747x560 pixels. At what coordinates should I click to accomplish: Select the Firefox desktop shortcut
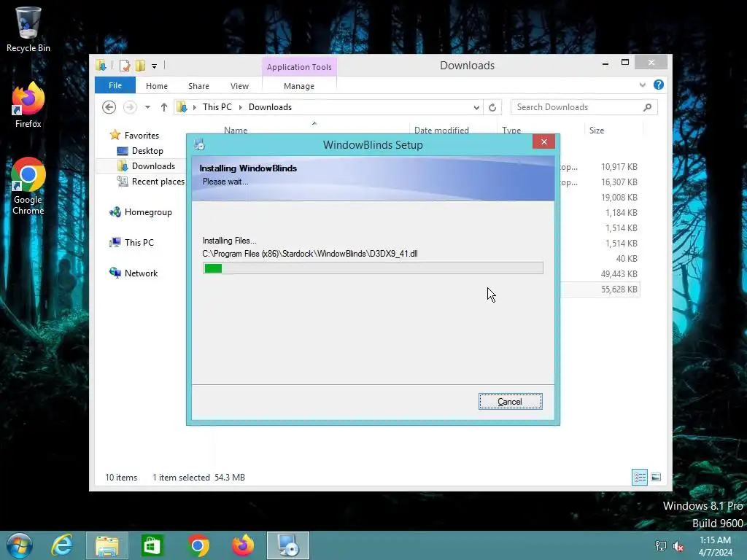28,105
